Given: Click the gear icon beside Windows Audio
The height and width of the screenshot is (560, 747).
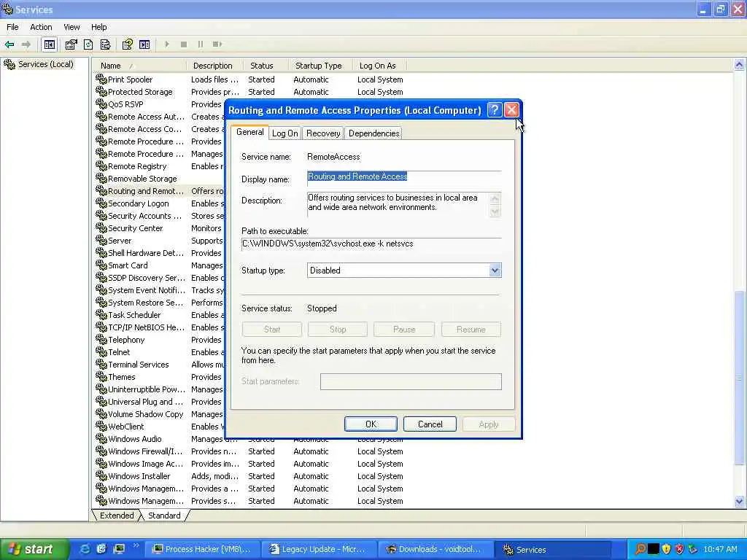Looking at the screenshot, I should pos(101,438).
